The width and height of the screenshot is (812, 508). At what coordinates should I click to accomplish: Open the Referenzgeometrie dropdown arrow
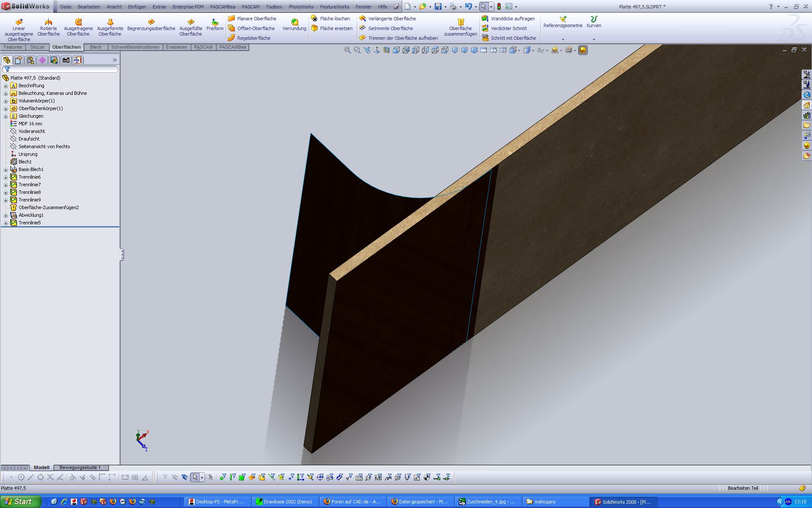(x=563, y=39)
